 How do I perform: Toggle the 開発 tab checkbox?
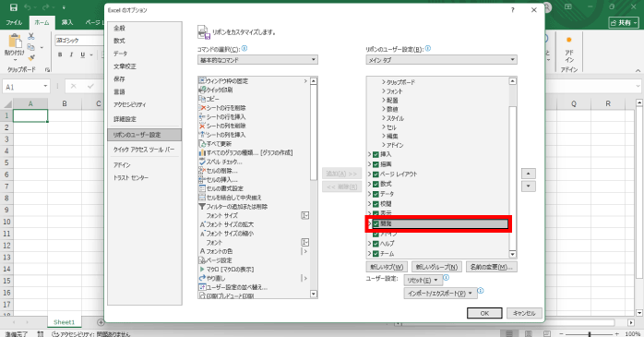(376, 224)
